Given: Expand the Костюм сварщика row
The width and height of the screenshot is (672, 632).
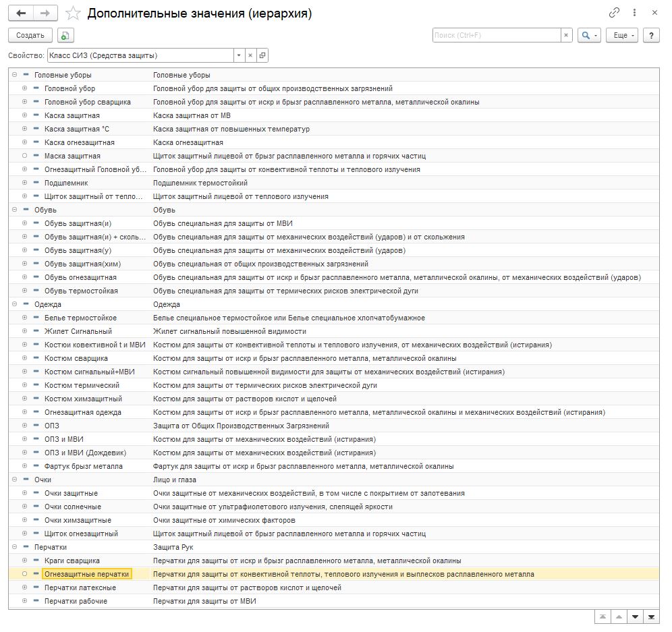Looking at the screenshot, I should 24,357.
